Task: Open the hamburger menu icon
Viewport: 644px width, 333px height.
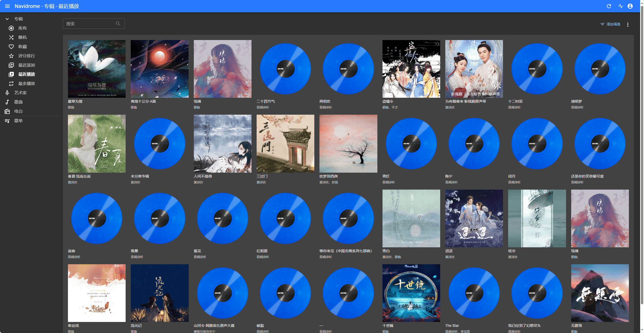Action: coord(7,6)
